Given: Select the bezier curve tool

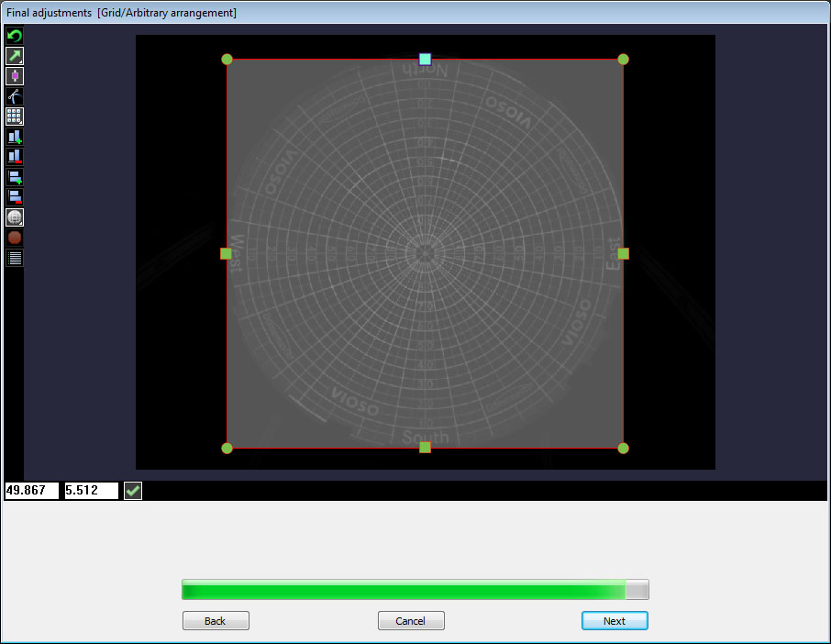Looking at the screenshot, I should 15,96.
